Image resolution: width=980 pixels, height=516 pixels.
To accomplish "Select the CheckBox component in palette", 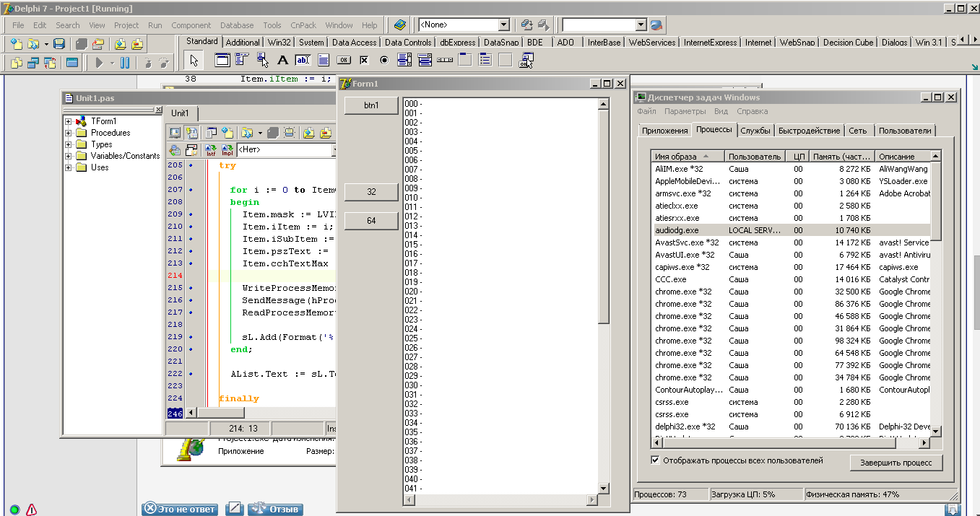I will (364, 61).
